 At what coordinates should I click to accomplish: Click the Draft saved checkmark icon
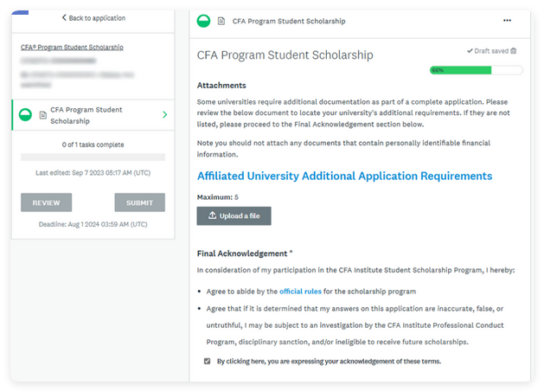pos(470,51)
